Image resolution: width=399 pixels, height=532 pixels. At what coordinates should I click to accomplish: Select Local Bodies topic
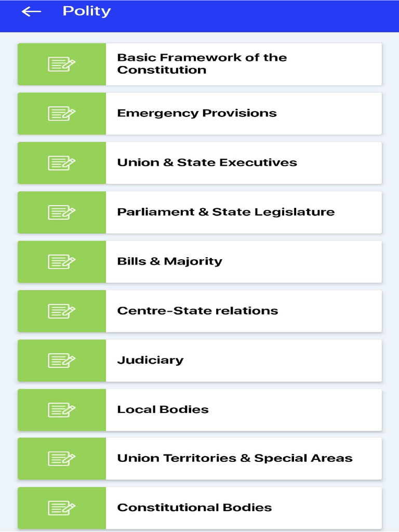[200, 410]
